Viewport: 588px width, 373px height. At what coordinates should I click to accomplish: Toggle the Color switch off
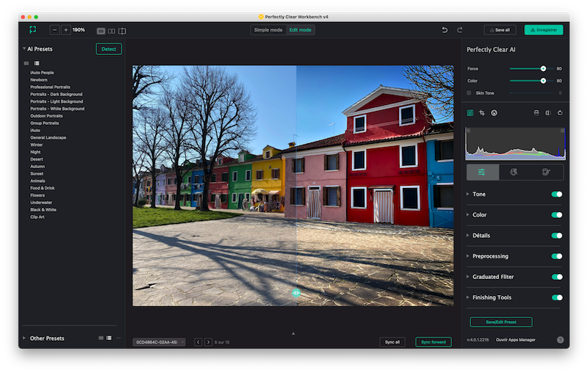(557, 214)
